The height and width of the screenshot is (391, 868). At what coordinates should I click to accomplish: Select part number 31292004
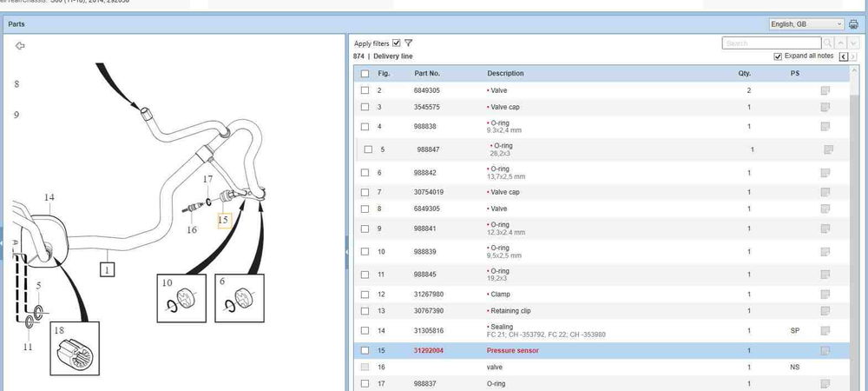[x=427, y=350]
